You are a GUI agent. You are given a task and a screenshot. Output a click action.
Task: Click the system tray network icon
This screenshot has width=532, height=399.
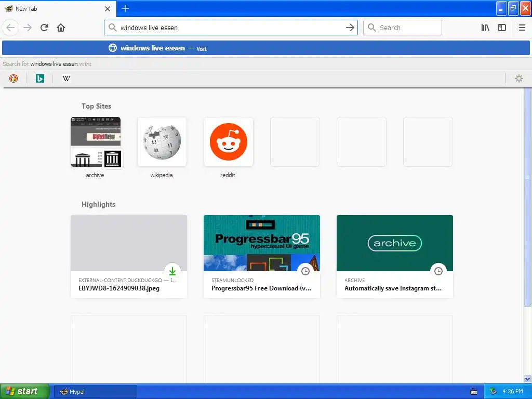(x=493, y=392)
